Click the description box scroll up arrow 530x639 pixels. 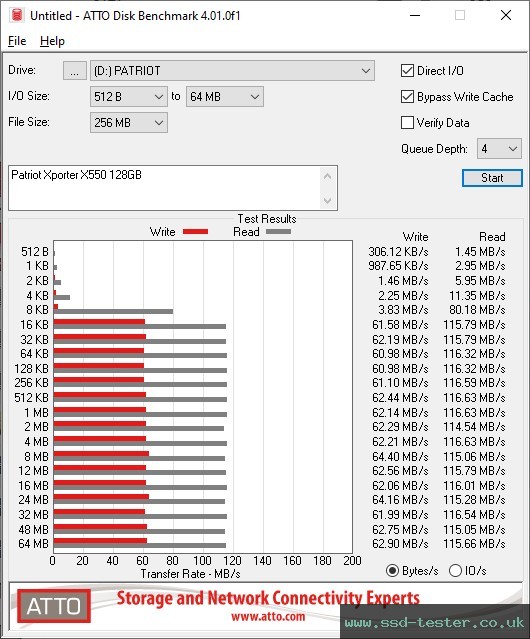pyautogui.click(x=328, y=176)
